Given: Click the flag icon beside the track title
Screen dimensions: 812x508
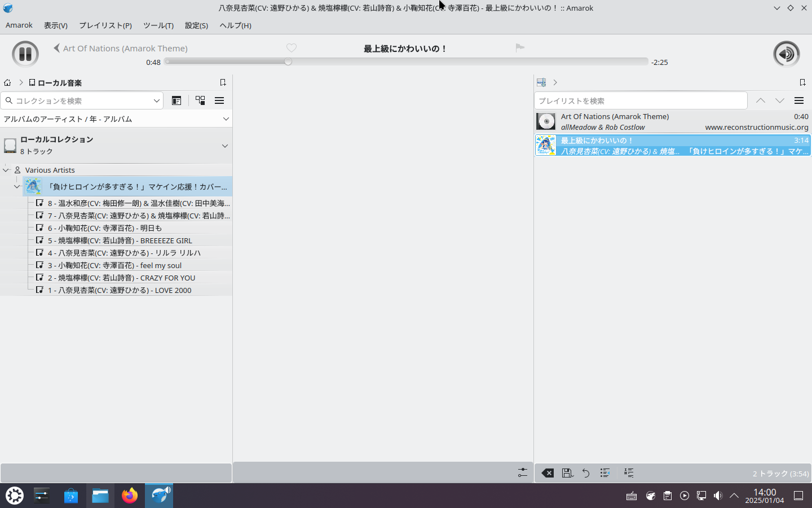Looking at the screenshot, I should 520,48.
